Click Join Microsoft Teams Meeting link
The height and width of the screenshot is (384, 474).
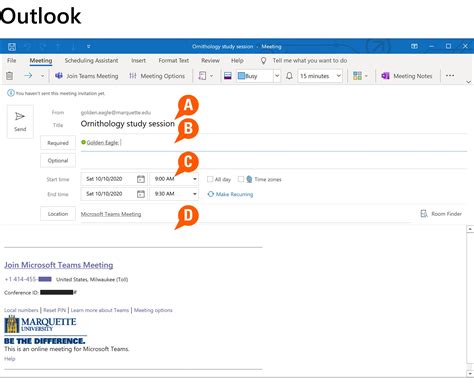tap(59, 265)
